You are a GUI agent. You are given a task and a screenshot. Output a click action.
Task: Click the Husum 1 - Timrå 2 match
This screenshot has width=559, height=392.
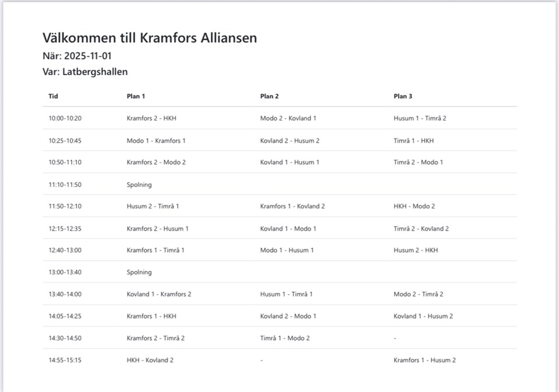point(420,118)
